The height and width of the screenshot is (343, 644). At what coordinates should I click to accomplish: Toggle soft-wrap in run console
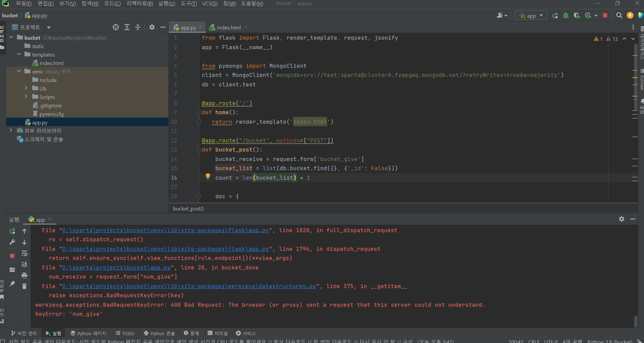point(24,254)
